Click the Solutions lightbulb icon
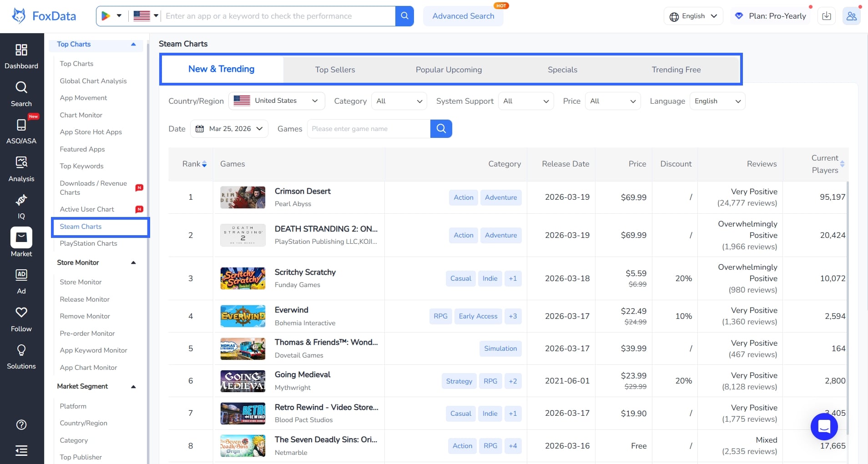The height and width of the screenshot is (464, 868). coord(21,357)
